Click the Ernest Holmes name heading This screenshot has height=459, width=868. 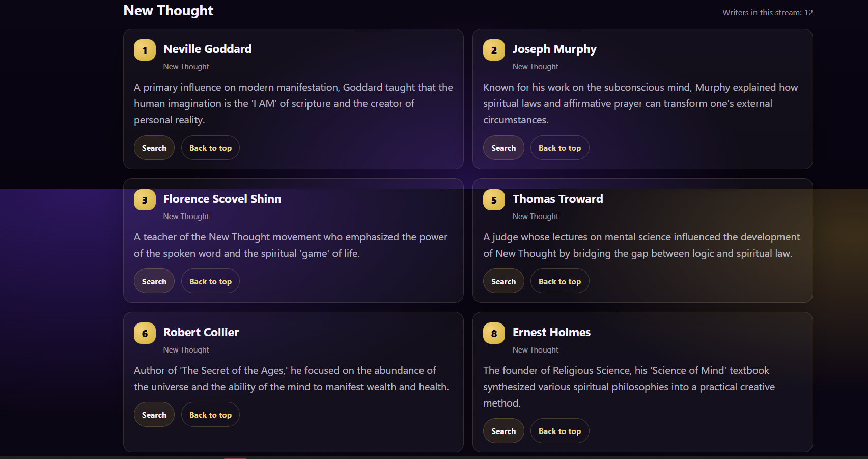(551, 332)
